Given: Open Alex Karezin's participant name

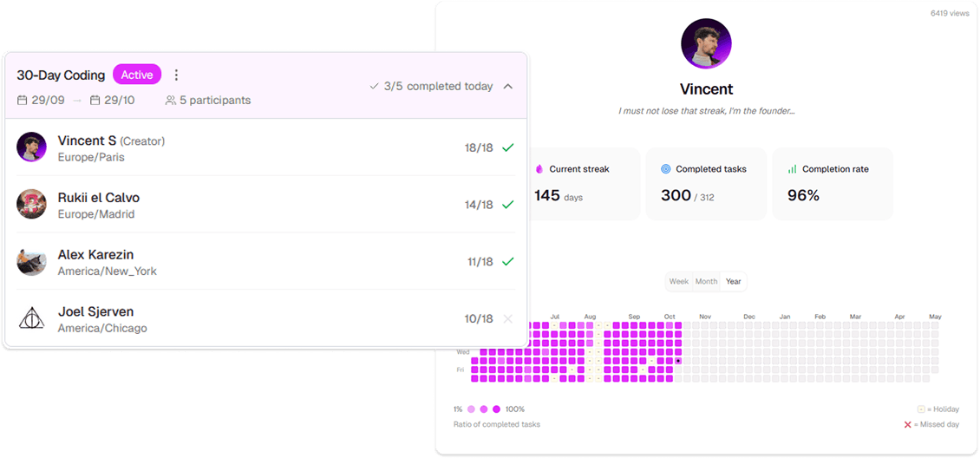Looking at the screenshot, I should click(95, 255).
